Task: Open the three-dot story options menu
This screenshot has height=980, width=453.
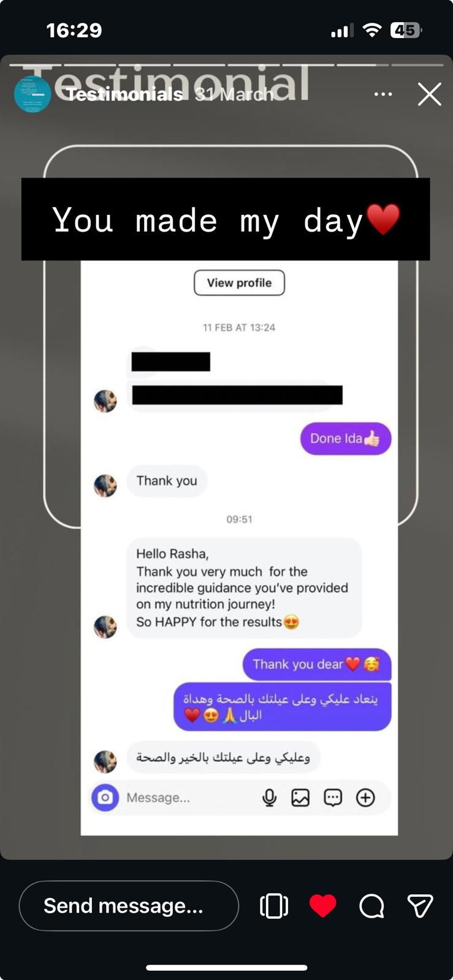Action: point(383,94)
